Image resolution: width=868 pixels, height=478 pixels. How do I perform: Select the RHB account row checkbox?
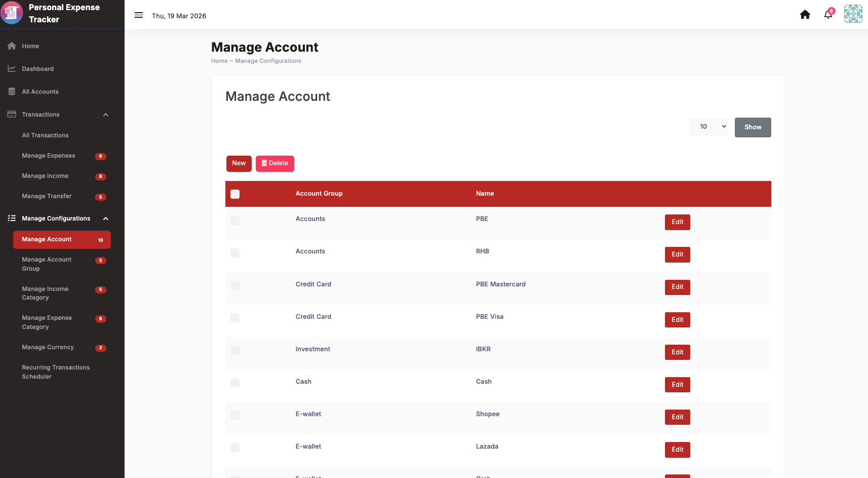(x=235, y=253)
